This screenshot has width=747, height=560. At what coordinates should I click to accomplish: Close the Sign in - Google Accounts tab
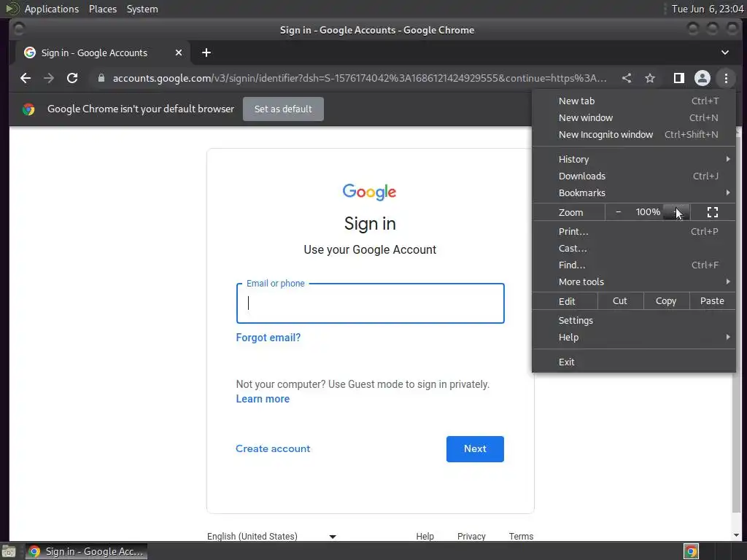(x=179, y=52)
